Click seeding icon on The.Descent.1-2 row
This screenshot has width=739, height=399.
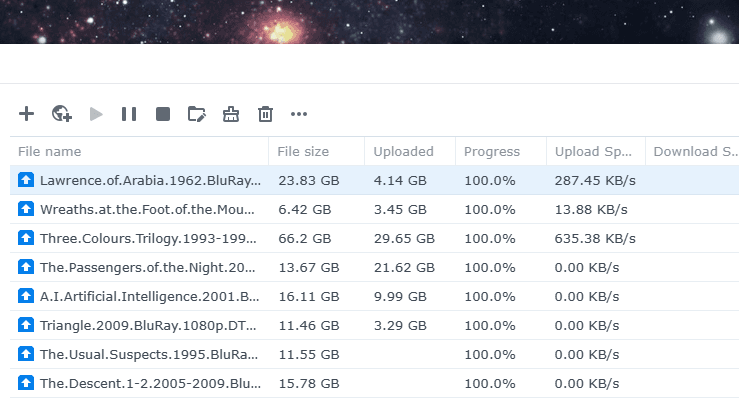click(26, 383)
